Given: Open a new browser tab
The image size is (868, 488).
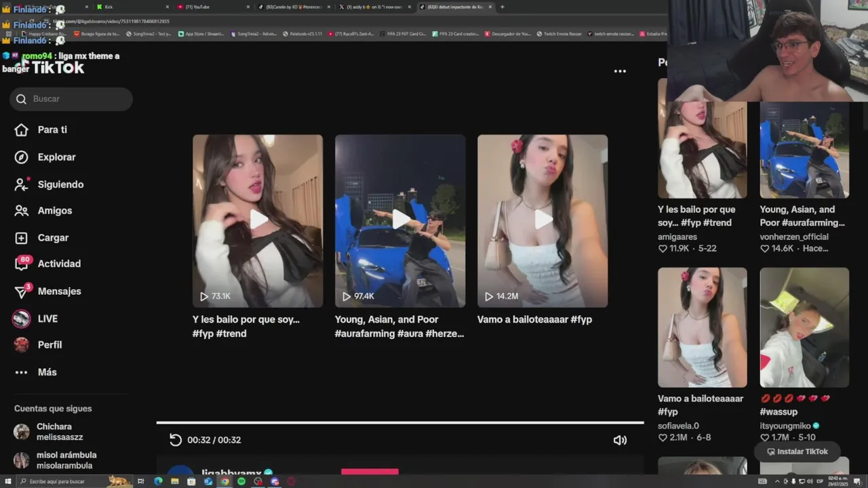Looking at the screenshot, I should [502, 7].
